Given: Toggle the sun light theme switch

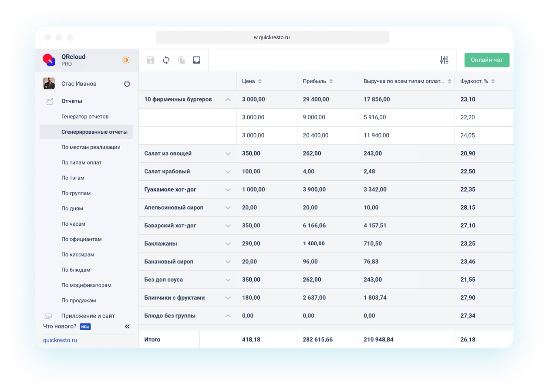Looking at the screenshot, I should click(x=126, y=60).
